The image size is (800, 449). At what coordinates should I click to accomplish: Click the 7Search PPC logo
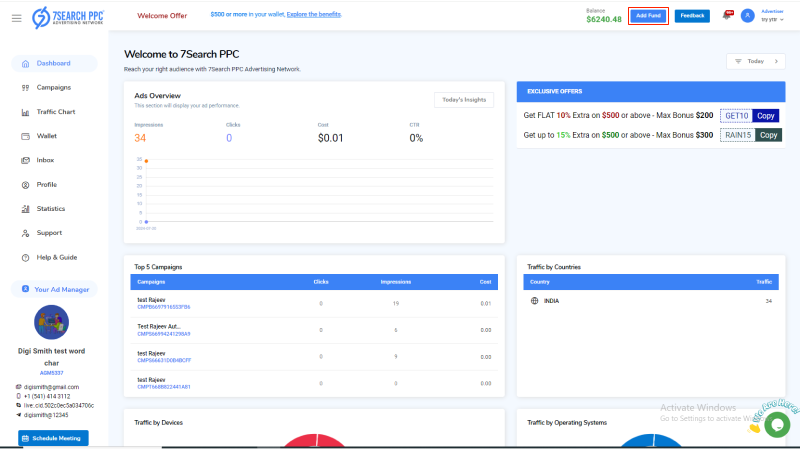(68, 18)
